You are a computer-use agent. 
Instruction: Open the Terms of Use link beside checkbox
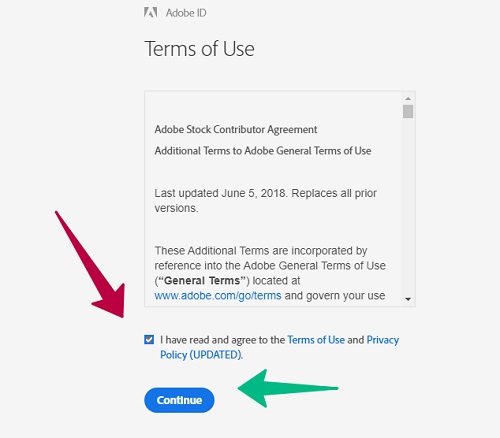click(316, 340)
